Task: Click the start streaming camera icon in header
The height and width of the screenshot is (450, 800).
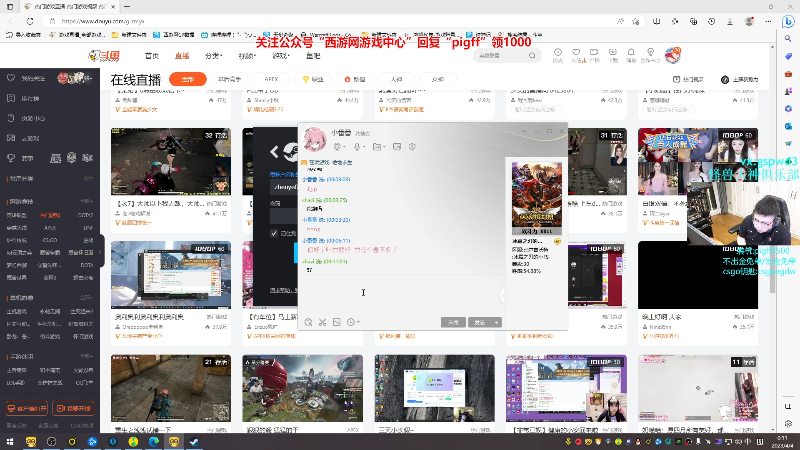Action: [594, 52]
